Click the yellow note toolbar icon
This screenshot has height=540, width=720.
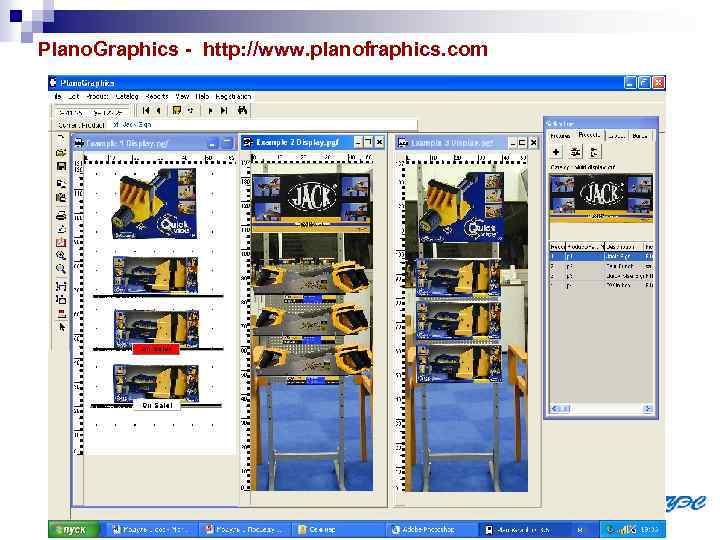176,111
